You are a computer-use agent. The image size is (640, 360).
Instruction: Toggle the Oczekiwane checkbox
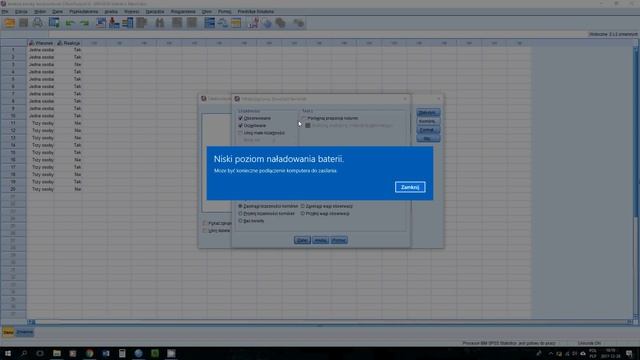point(240,125)
